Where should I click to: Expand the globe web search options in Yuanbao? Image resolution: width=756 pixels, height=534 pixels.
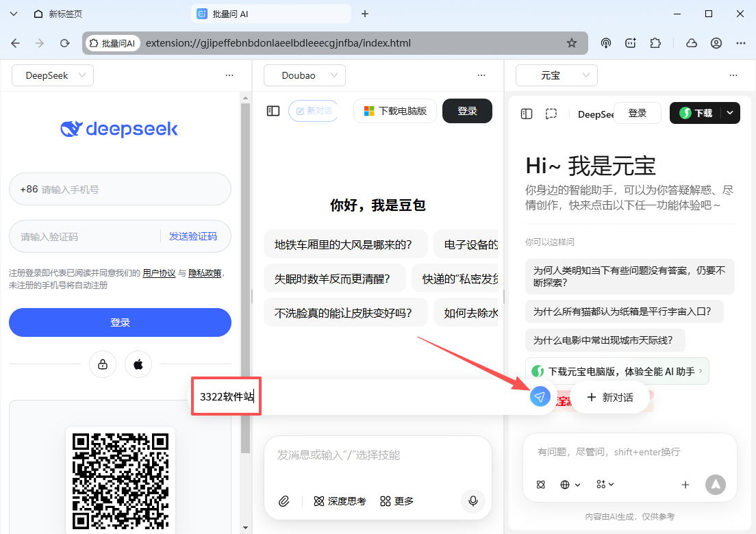(570, 485)
